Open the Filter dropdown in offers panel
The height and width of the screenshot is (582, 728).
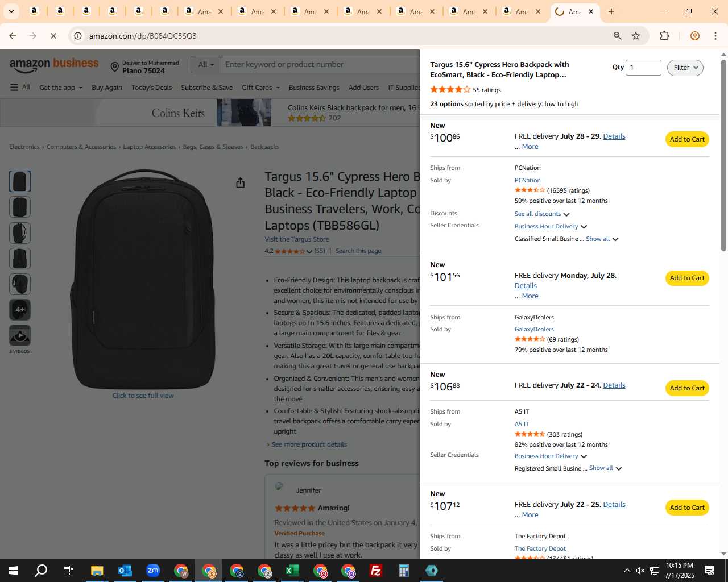tap(685, 68)
